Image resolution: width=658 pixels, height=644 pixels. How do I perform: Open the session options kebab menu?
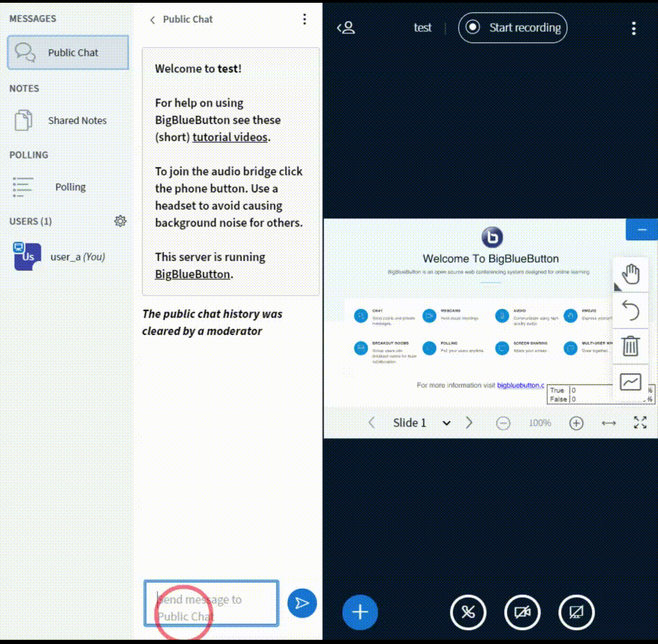[x=633, y=28]
